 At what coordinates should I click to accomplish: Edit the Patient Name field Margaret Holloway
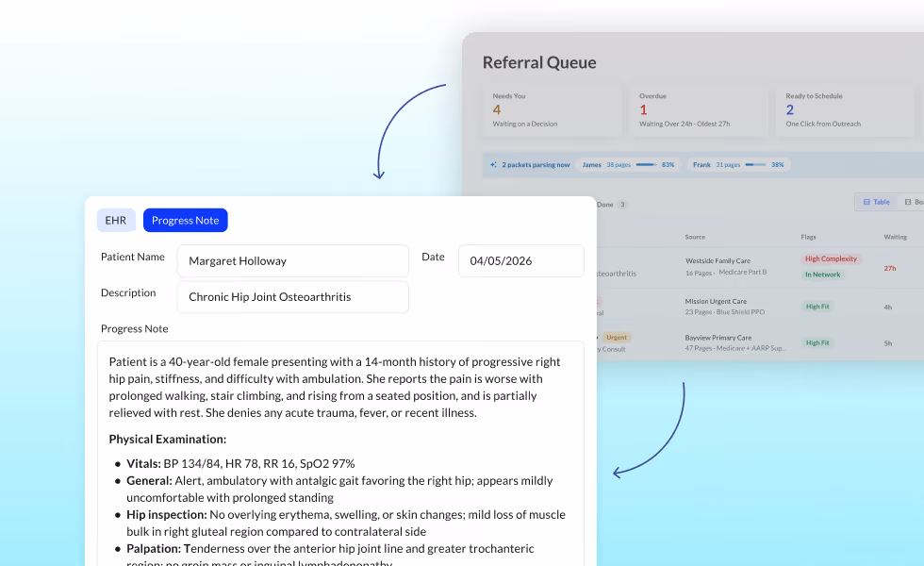pyautogui.click(x=293, y=260)
